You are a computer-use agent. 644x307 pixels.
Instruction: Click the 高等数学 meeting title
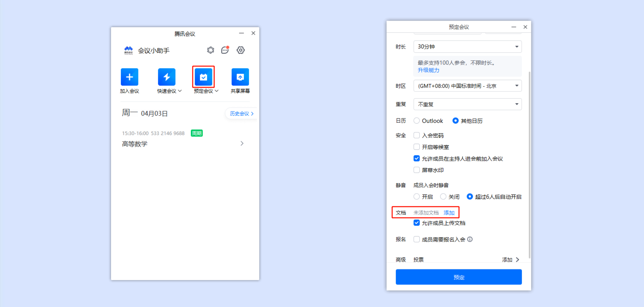point(134,144)
